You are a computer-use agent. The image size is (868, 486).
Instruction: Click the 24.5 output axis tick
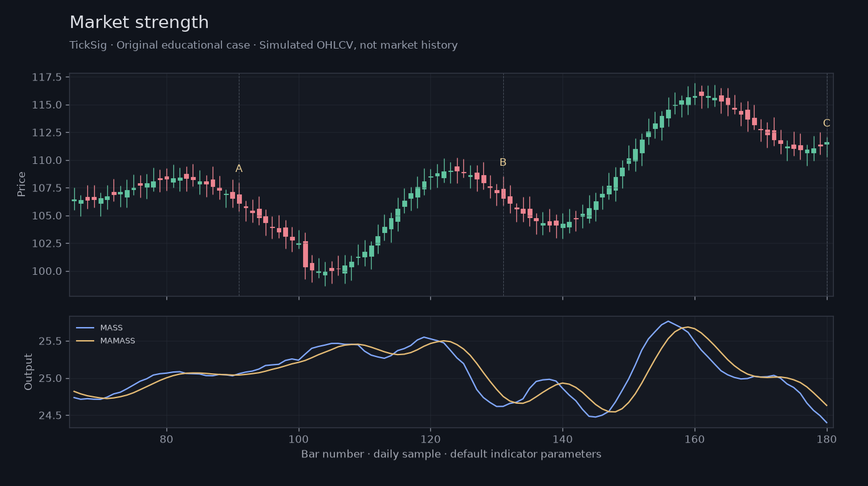(x=51, y=416)
